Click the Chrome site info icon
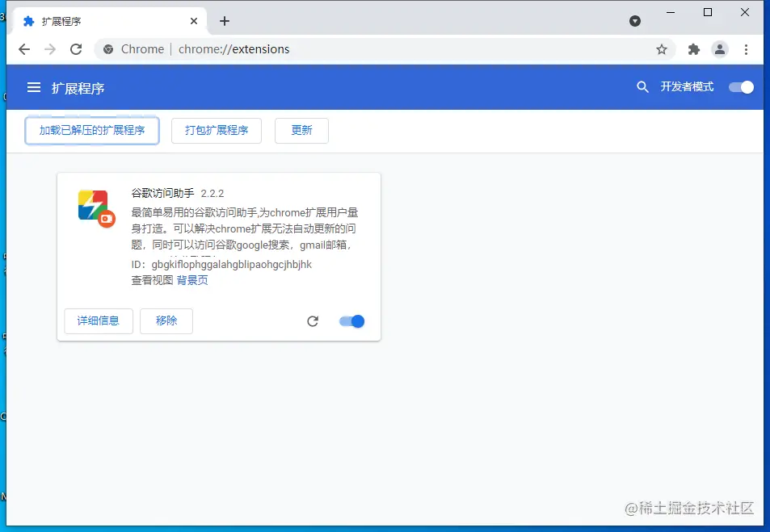This screenshot has height=532, width=770. 108,49
